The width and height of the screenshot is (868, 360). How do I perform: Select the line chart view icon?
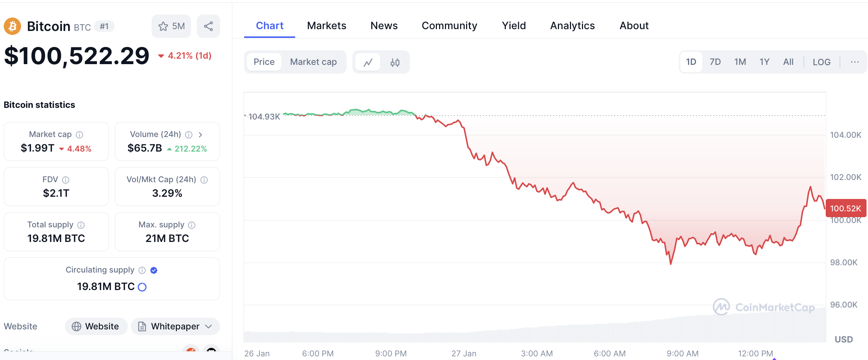pos(368,62)
